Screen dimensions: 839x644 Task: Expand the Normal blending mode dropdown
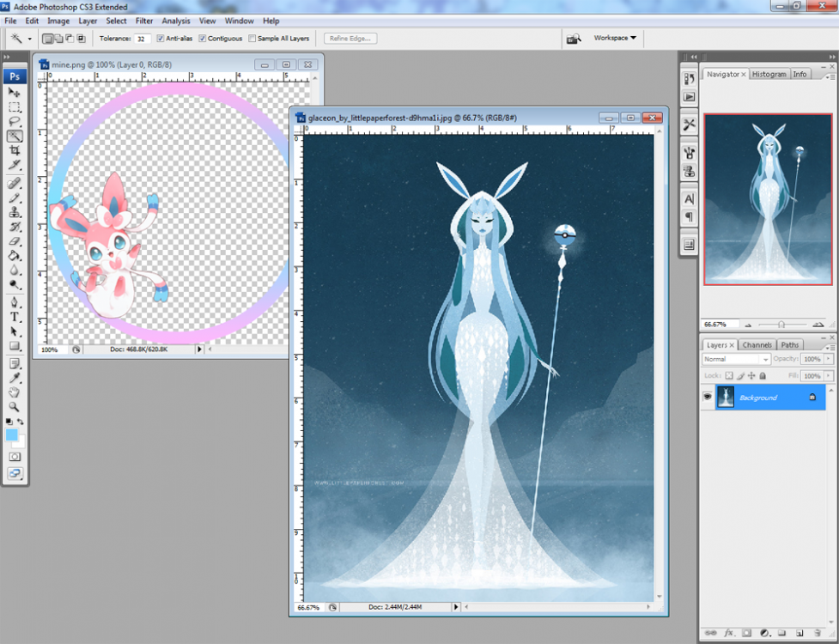pyautogui.click(x=736, y=359)
